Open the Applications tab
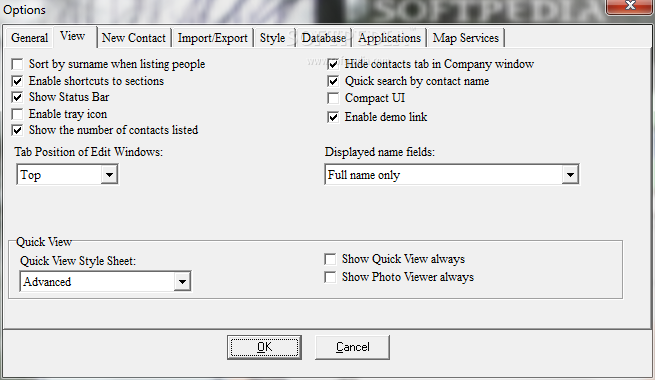The height and width of the screenshot is (380, 655). 389,38
